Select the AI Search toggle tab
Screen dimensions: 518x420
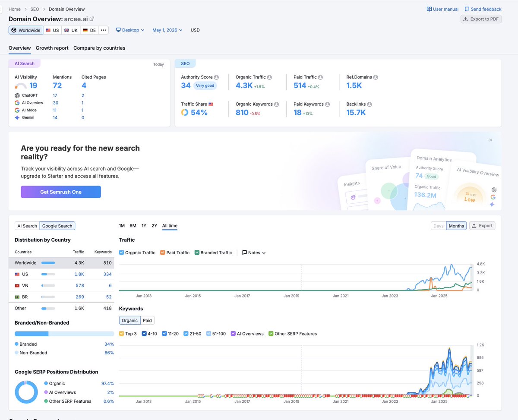(x=27, y=226)
